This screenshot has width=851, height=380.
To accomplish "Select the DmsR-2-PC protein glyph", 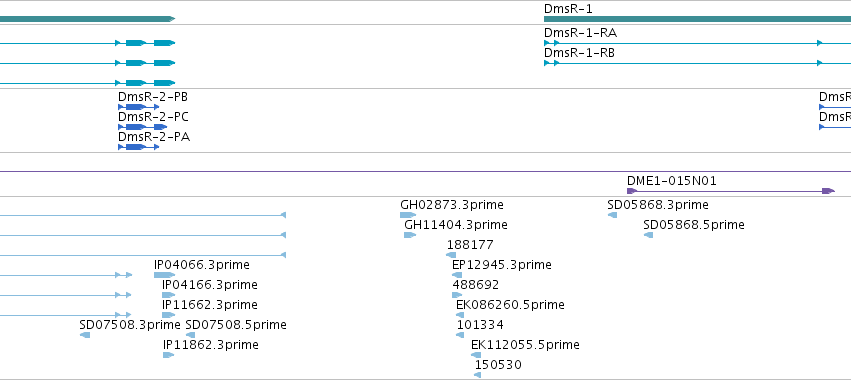I will tap(142, 127).
